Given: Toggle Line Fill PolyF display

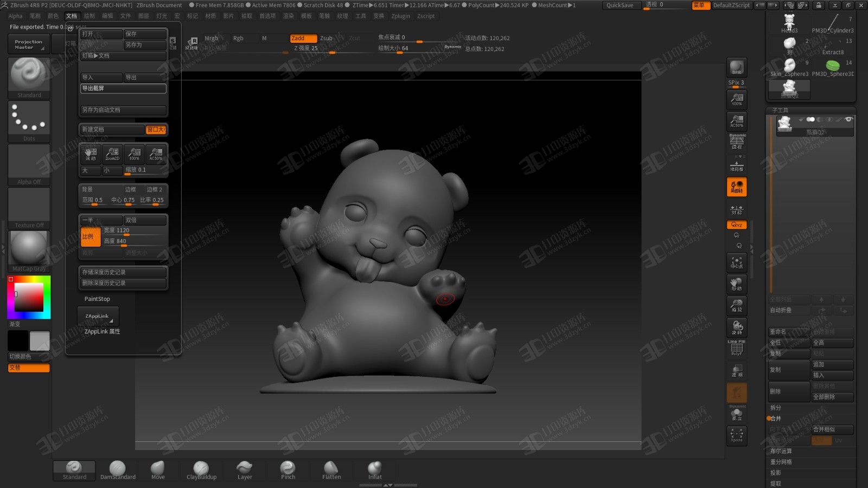Looking at the screenshot, I should point(737,348).
